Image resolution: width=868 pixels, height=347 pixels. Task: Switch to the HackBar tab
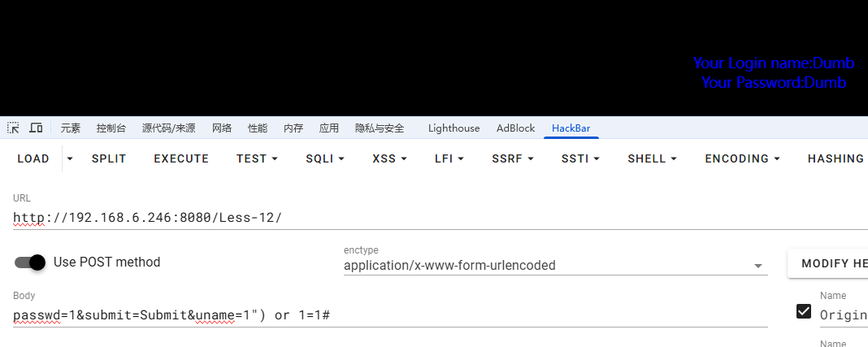coord(571,128)
